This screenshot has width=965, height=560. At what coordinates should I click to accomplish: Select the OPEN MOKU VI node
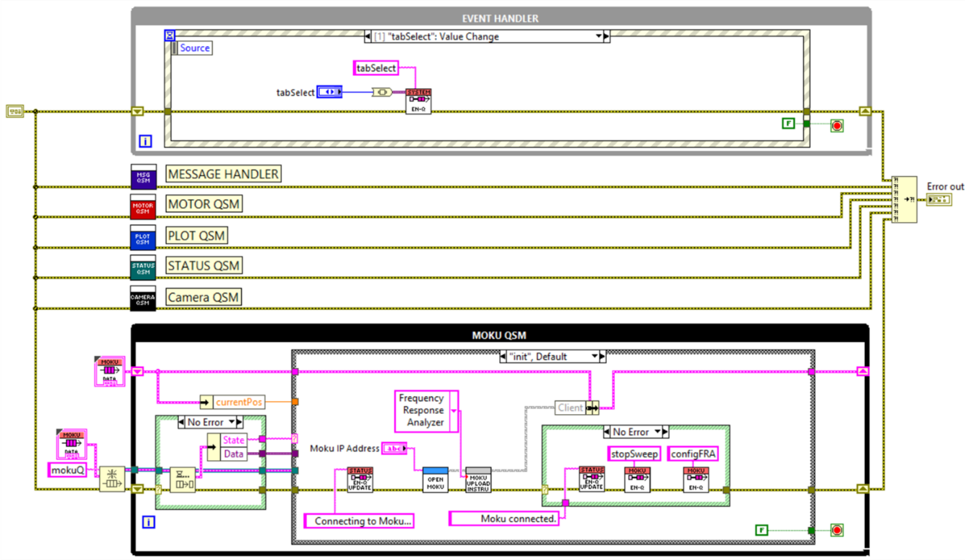(435, 479)
